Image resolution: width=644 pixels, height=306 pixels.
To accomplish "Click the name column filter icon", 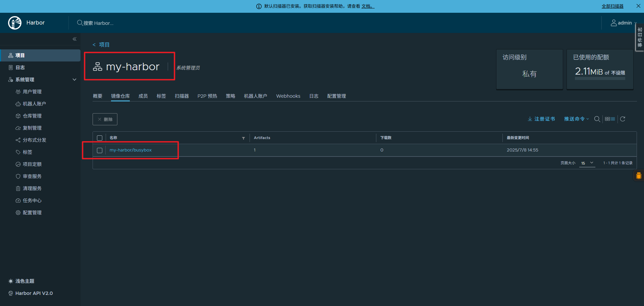I will [244, 138].
